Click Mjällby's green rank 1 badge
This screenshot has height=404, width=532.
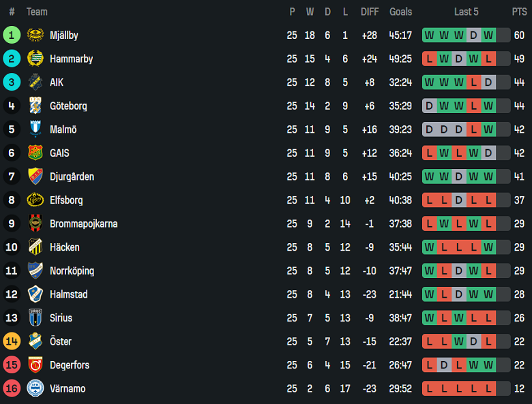coord(12,35)
